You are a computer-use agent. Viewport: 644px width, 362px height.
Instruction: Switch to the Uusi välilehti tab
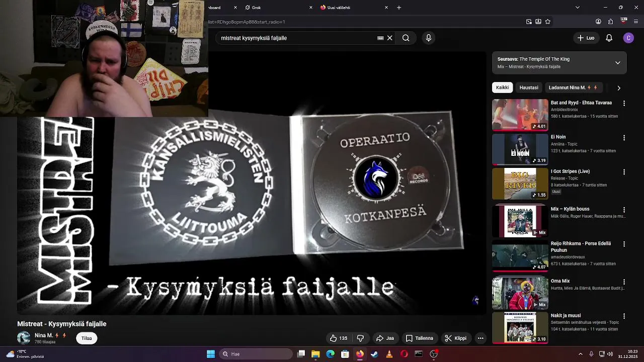point(352,8)
